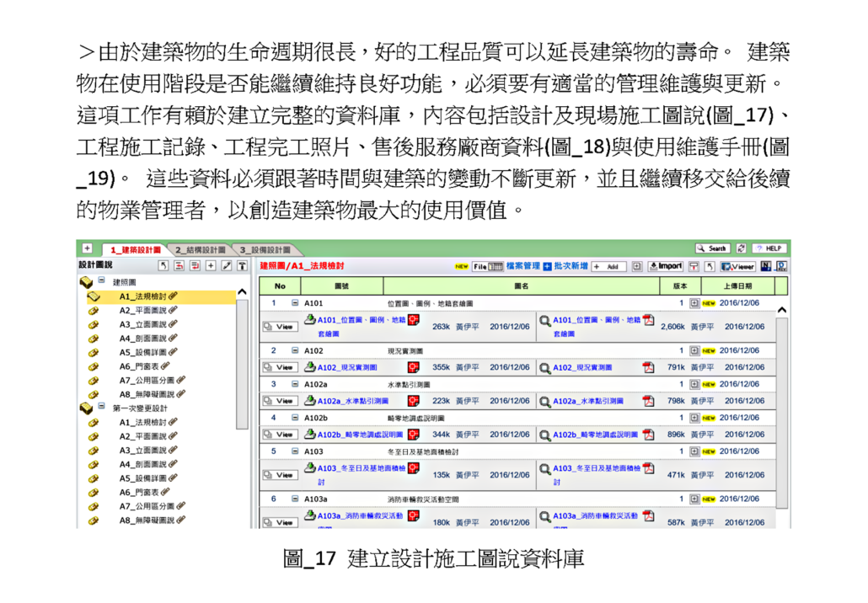
Task: Select A2_平面圖說 under the 建照圖 group
Action: 143,311
